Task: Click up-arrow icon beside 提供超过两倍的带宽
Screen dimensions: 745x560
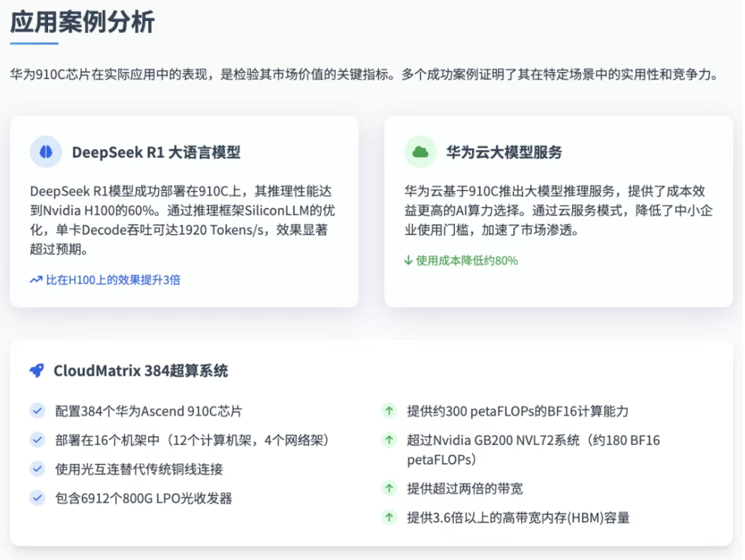Action: click(389, 489)
